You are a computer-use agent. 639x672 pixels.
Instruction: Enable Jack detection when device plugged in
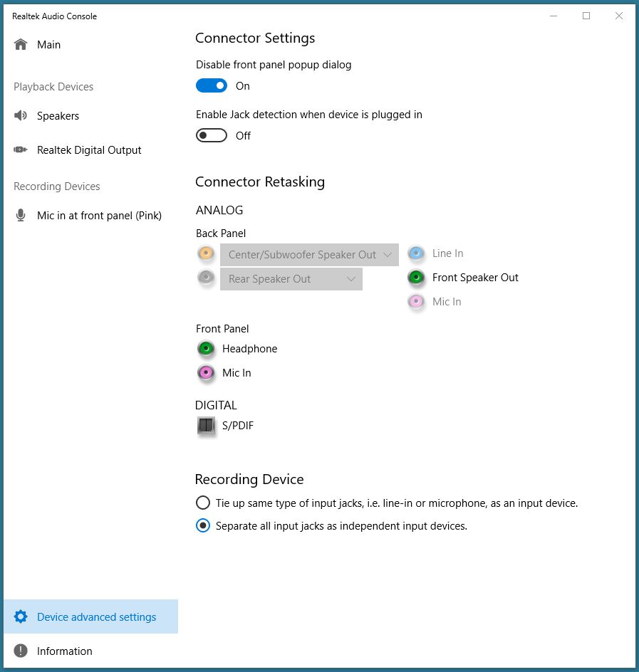pyautogui.click(x=212, y=135)
